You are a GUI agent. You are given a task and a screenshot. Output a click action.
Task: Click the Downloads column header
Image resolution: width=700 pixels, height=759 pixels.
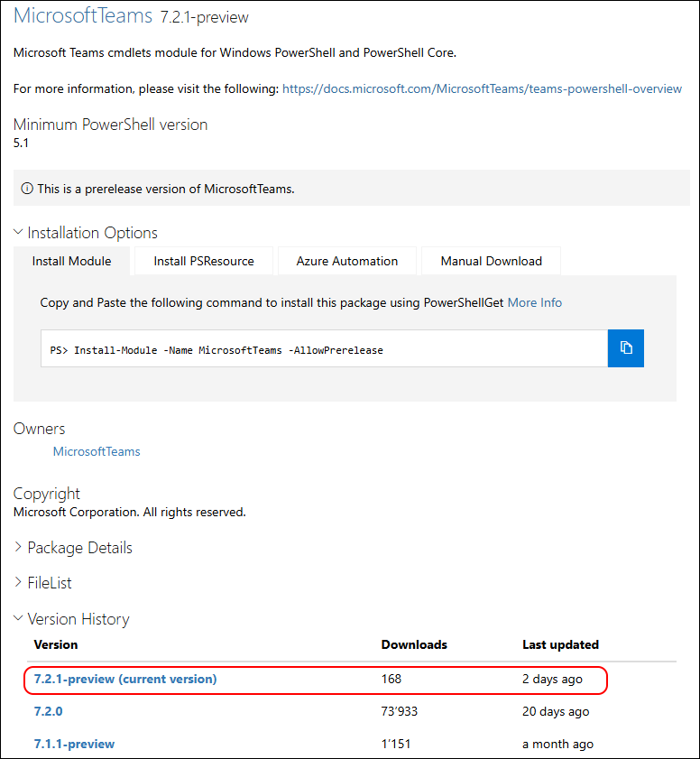point(414,644)
